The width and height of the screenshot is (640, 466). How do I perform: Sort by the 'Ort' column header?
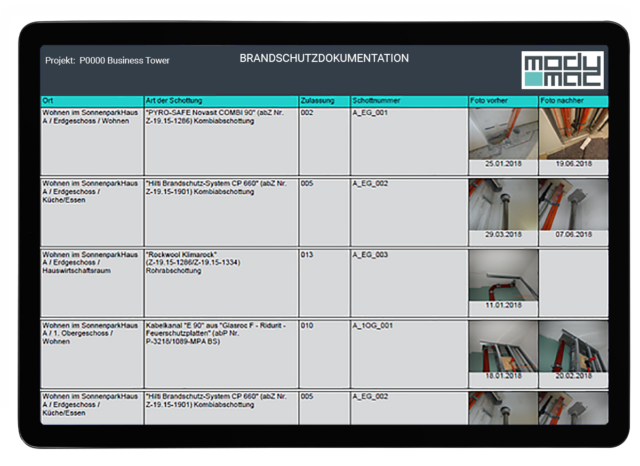coord(91,101)
